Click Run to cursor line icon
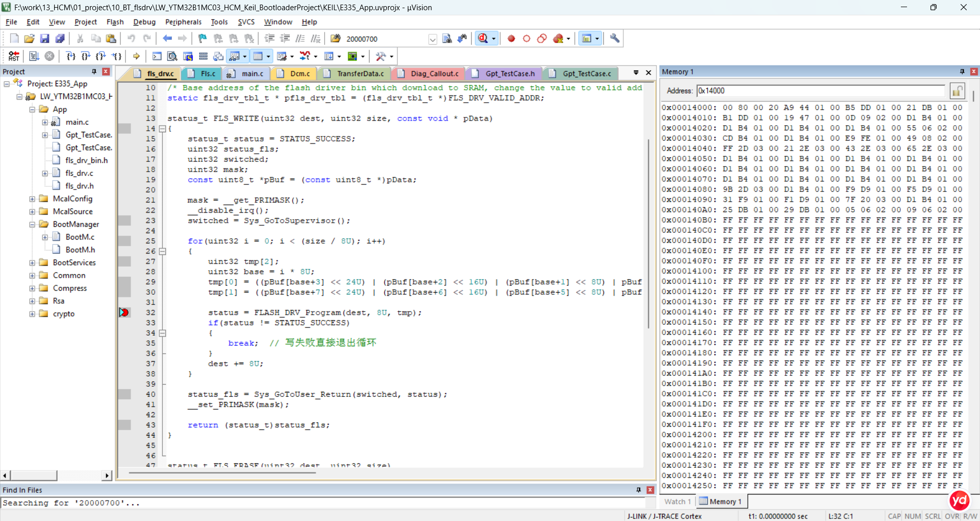This screenshot has height=521, width=980. (117, 56)
